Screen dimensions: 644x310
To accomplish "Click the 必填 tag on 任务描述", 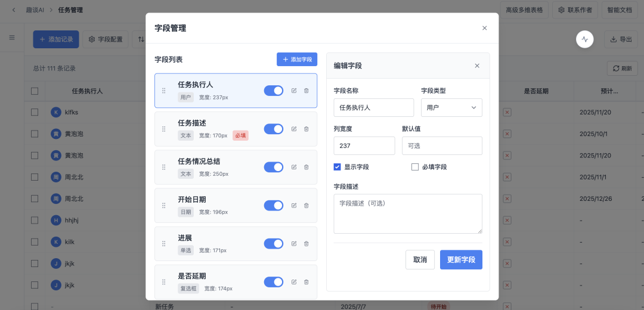I will tap(241, 135).
